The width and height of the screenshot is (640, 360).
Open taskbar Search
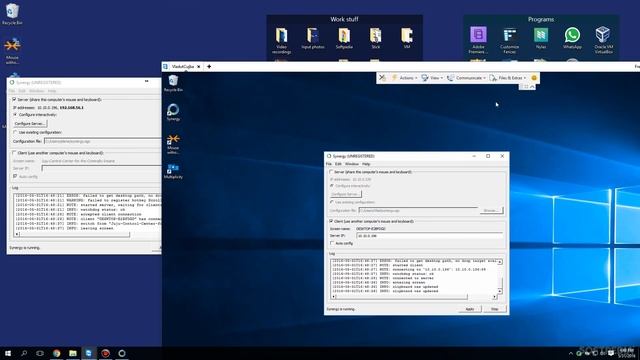(24, 353)
